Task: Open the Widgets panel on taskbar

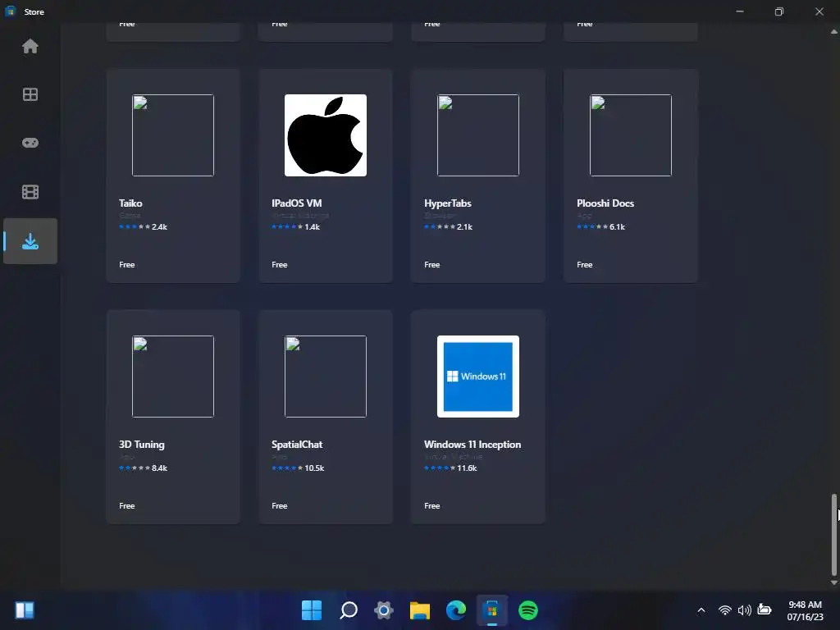Action: [25, 610]
